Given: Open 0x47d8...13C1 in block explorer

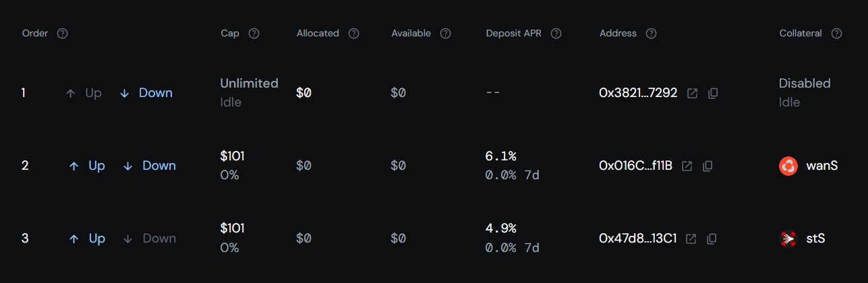Looking at the screenshot, I should click(x=691, y=239).
